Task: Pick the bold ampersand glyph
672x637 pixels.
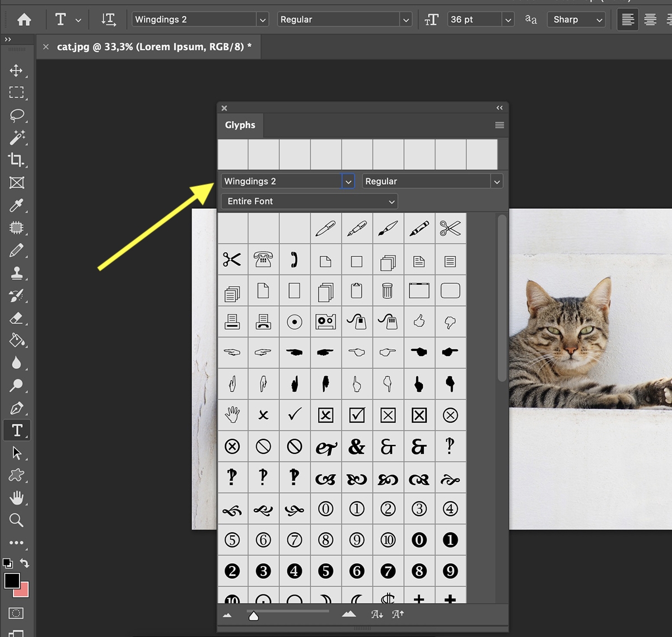Action: 357,447
